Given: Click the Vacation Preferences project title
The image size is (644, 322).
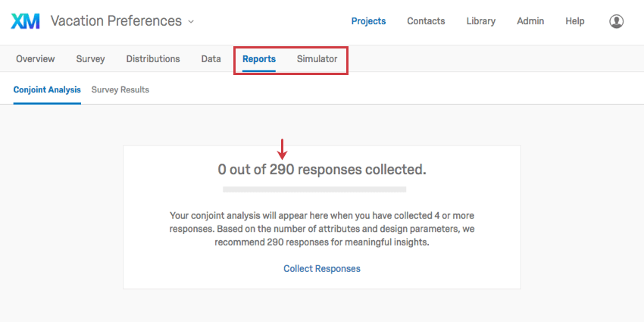Looking at the screenshot, I should [x=116, y=21].
